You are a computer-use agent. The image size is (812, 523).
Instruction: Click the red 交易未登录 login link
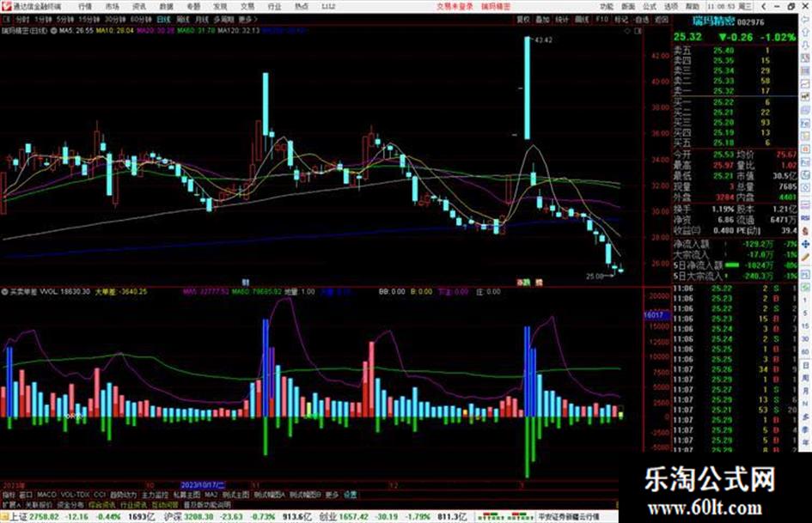(455, 6)
